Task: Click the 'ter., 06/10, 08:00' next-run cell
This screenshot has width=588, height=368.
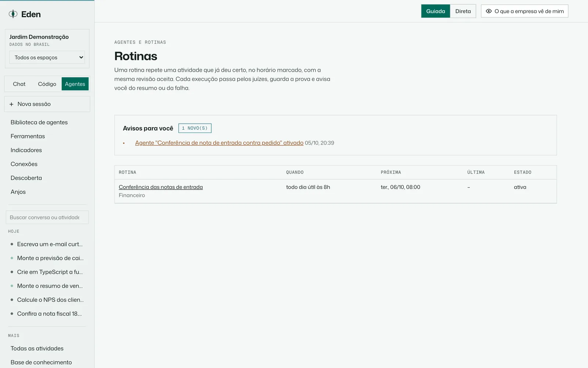Action: click(x=400, y=187)
